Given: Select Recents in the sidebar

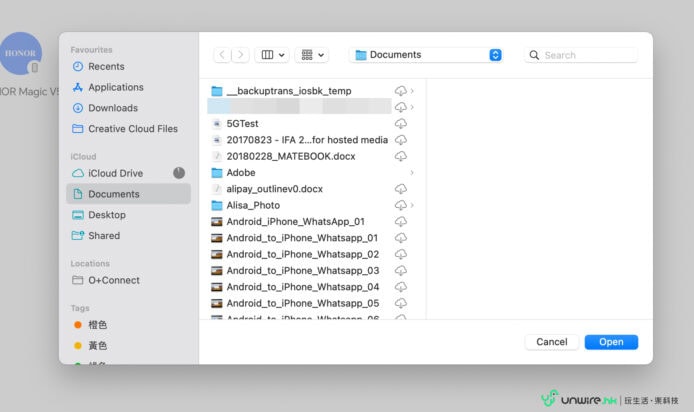Looking at the screenshot, I should point(106,66).
